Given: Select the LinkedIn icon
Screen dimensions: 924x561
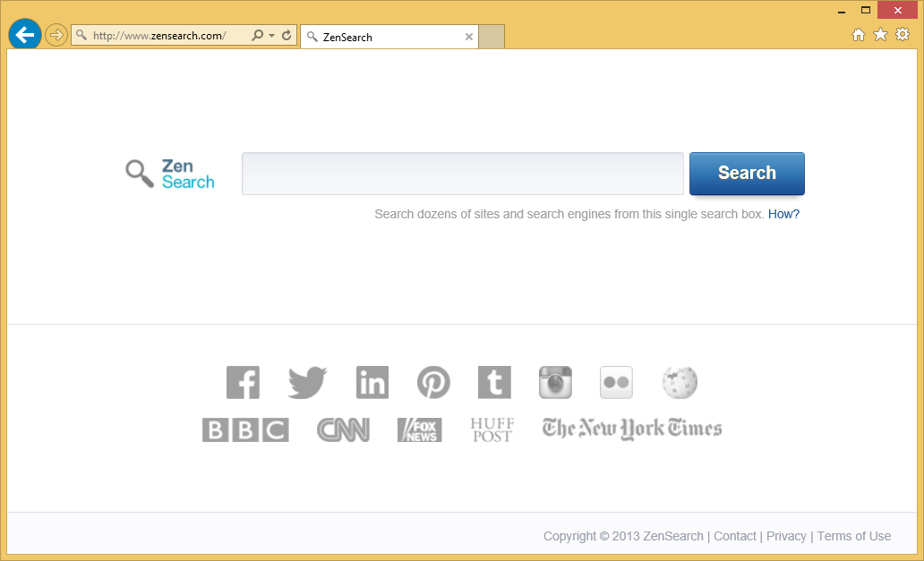Looking at the screenshot, I should click(372, 383).
